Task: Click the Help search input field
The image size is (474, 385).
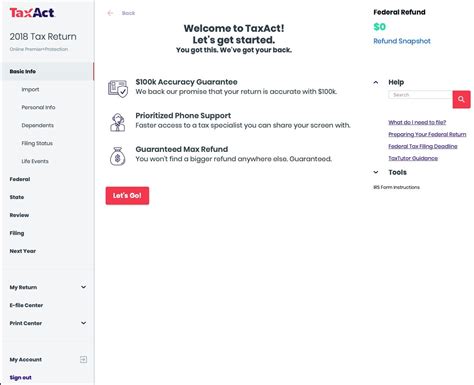Action: coord(420,95)
